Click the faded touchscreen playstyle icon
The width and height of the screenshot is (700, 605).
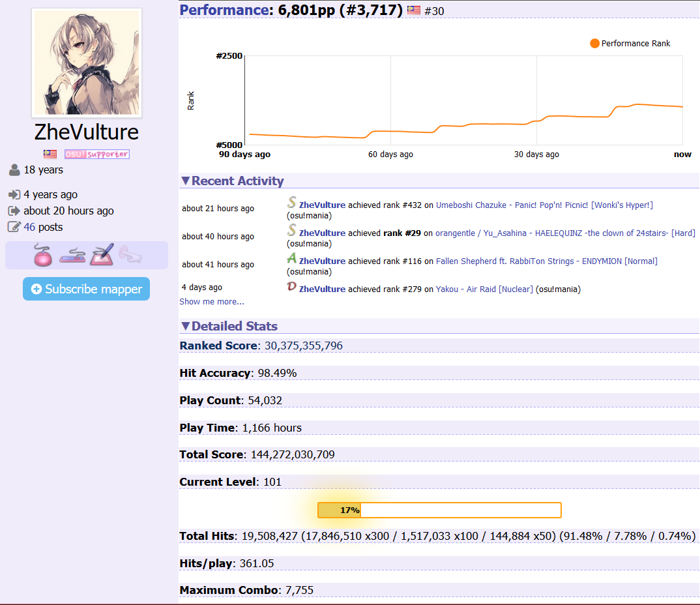[x=130, y=256]
